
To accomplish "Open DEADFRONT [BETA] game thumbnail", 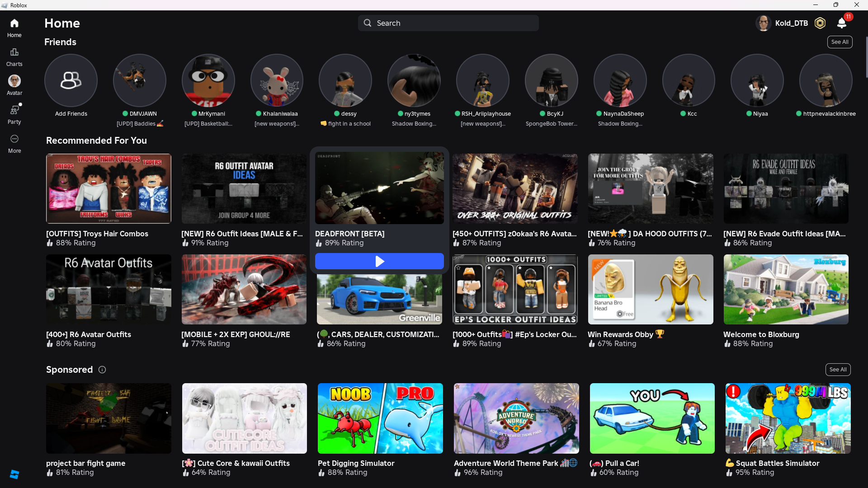I will [379, 188].
